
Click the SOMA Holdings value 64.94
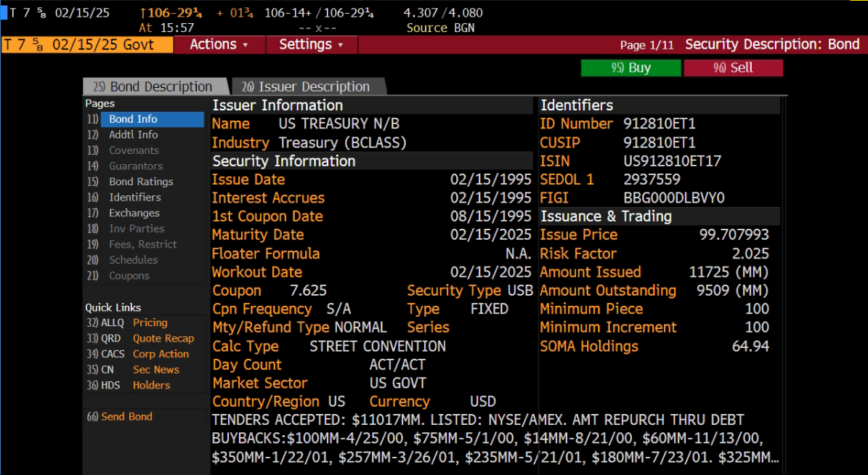coord(750,346)
